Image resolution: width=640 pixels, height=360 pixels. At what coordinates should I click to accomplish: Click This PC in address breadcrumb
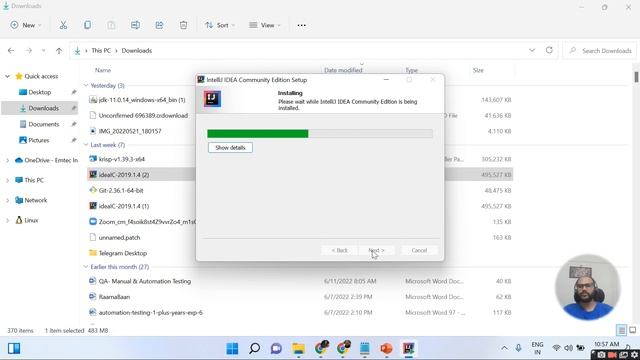101,51
